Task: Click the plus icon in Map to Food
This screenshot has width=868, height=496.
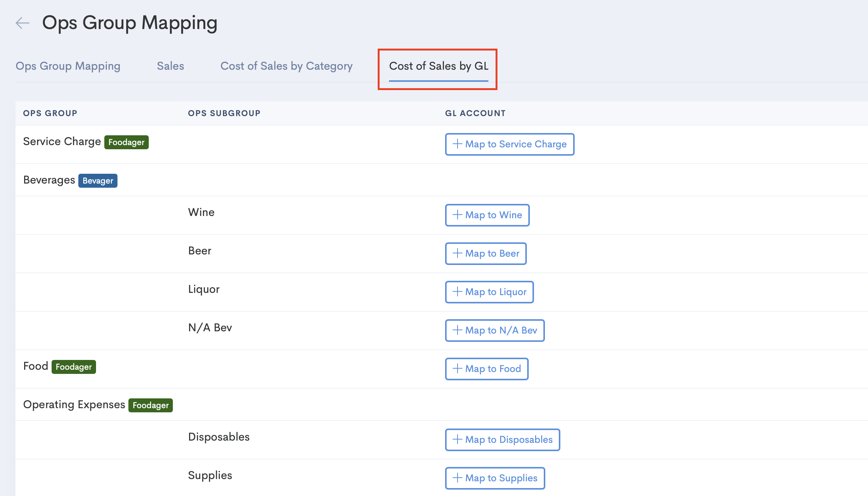Action: pyautogui.click(x=457, y=368)
